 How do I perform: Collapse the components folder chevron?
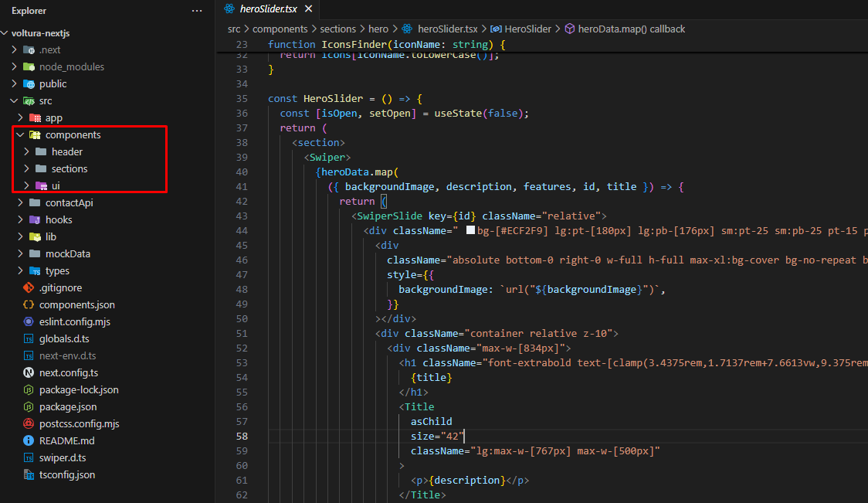point(20,134)
